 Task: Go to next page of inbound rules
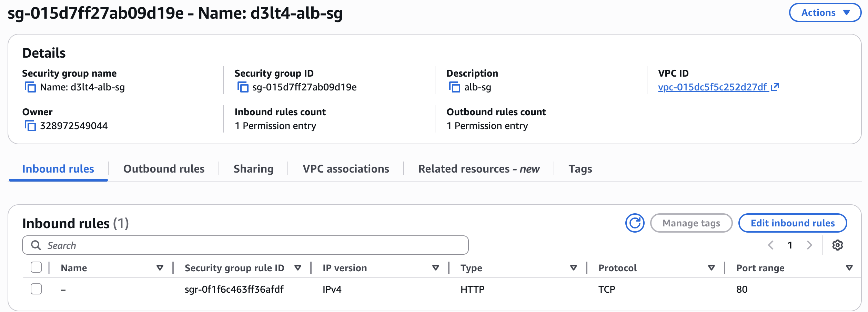(809, 245)
